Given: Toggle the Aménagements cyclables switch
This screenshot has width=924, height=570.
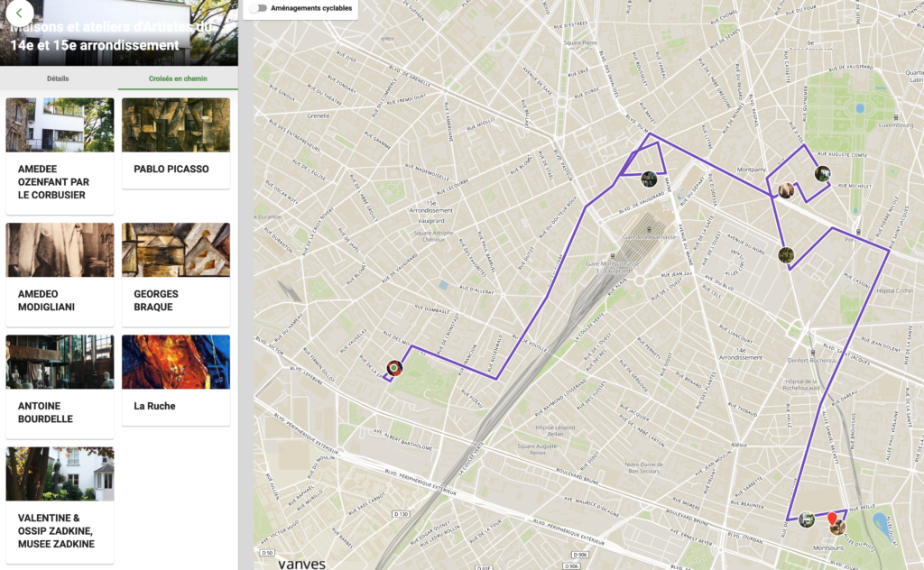Looking at the screenshot, I should [x=260, y=8].
